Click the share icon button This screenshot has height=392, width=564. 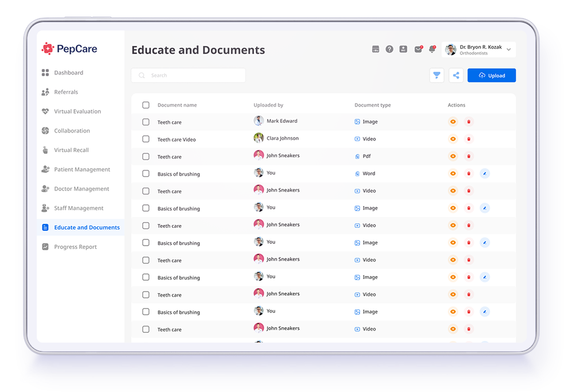[x=455, y=75]
